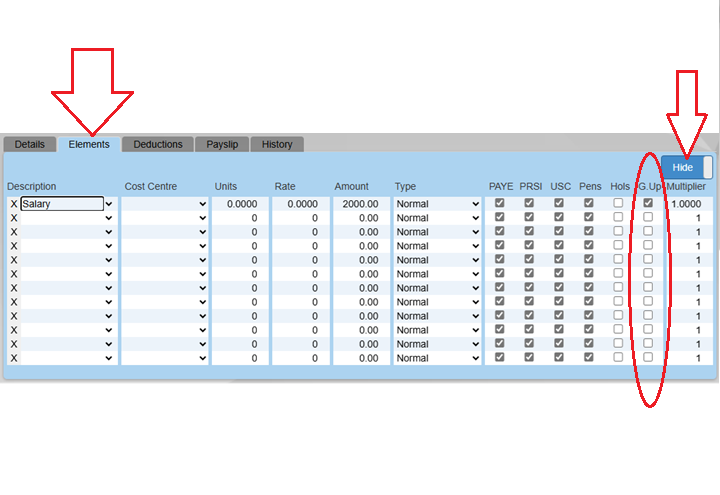The width and height of the screenshot is (720, 495).
Task: Go to the History tab
Action: pos(277,144)
